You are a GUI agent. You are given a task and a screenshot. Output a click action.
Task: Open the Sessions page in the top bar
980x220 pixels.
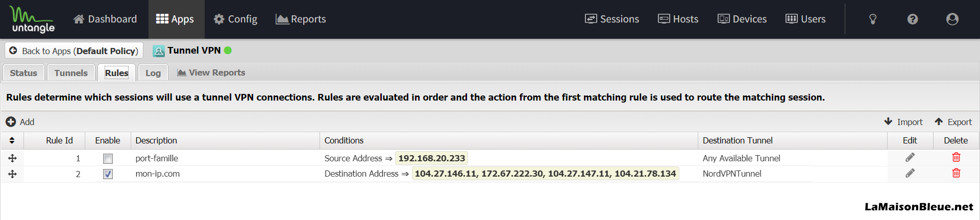coord(611,19)
